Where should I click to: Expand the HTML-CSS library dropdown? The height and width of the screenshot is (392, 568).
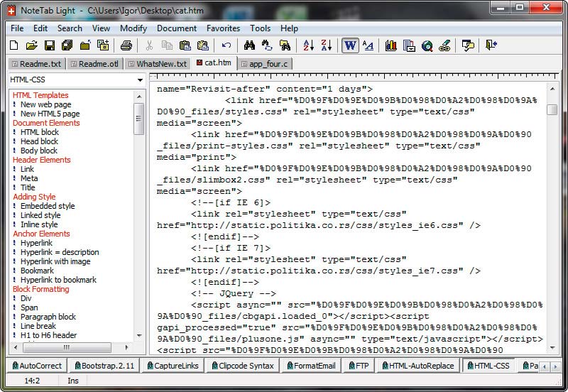coord(140,80)
